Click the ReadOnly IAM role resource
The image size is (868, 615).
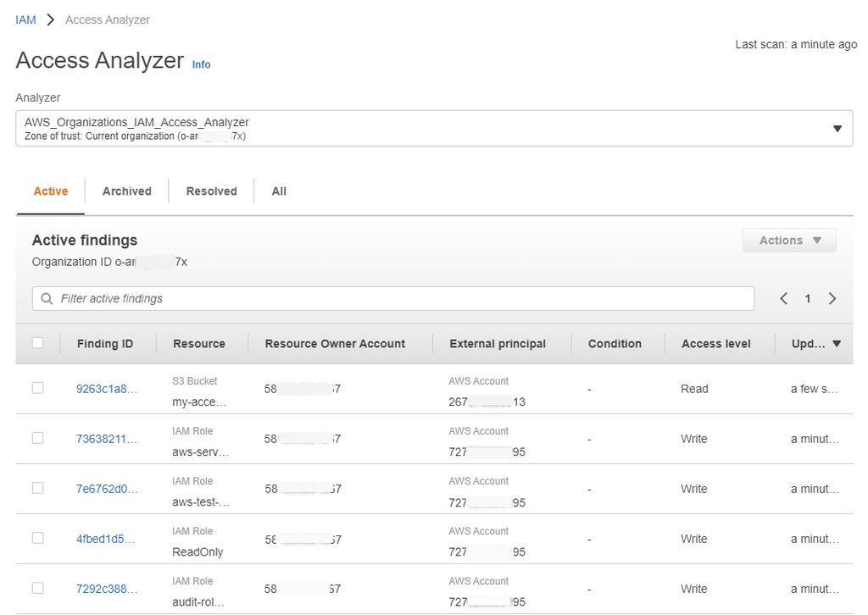(x=198, y=552)
